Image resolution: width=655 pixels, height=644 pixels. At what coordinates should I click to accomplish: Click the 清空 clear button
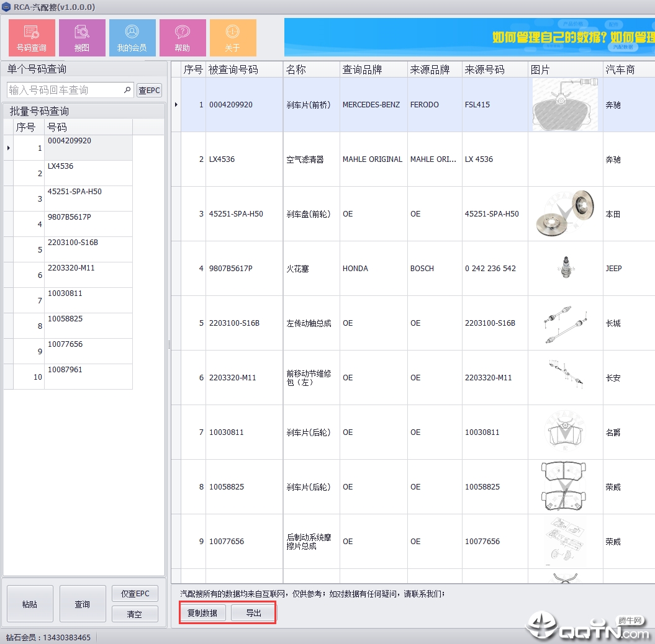pyautogui.click(x=135, y=614)
